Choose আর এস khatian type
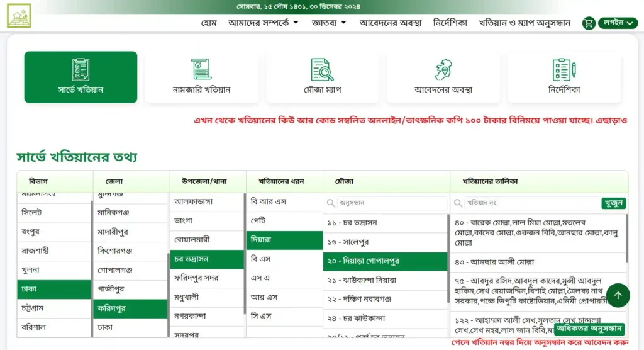This screenshot has width=644, height=350. point(284,297)
